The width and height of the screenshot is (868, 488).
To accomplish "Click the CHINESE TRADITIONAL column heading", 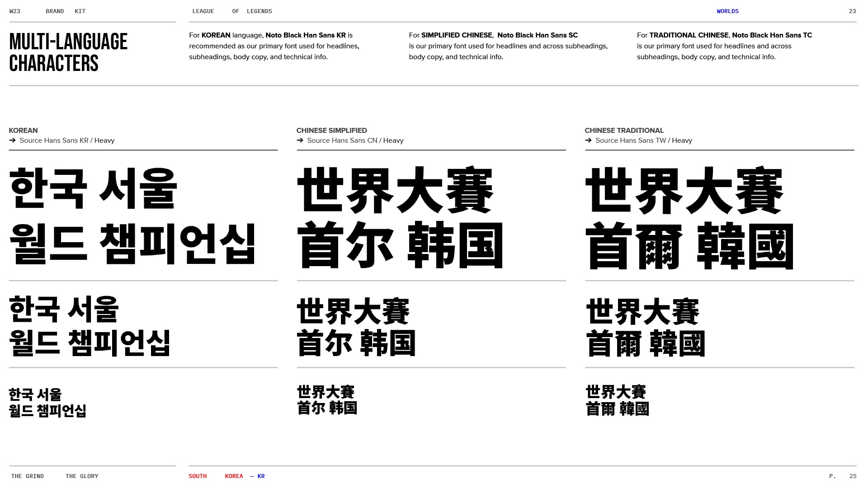I will 624,131.
